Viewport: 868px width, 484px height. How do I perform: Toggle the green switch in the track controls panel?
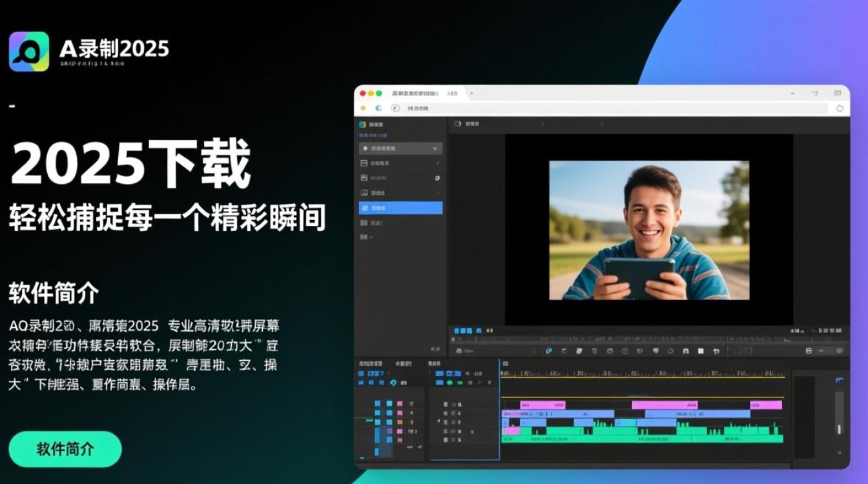pos(449,382)
